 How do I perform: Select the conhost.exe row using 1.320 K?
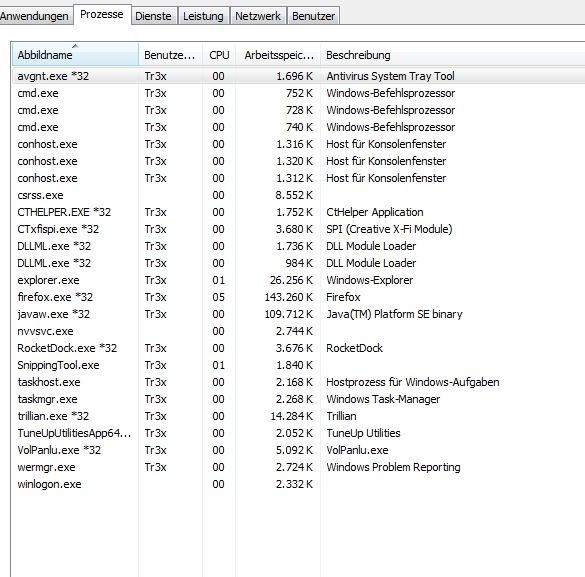[298, 161]
